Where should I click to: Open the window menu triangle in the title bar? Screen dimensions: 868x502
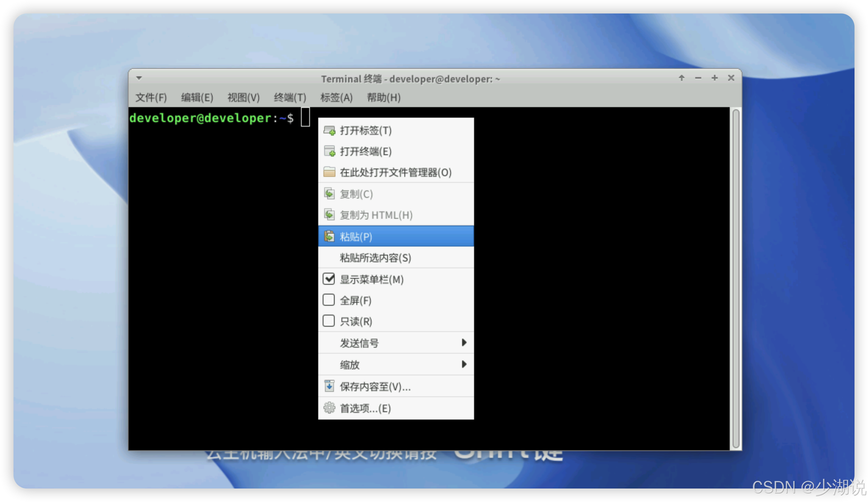(139, 78)
